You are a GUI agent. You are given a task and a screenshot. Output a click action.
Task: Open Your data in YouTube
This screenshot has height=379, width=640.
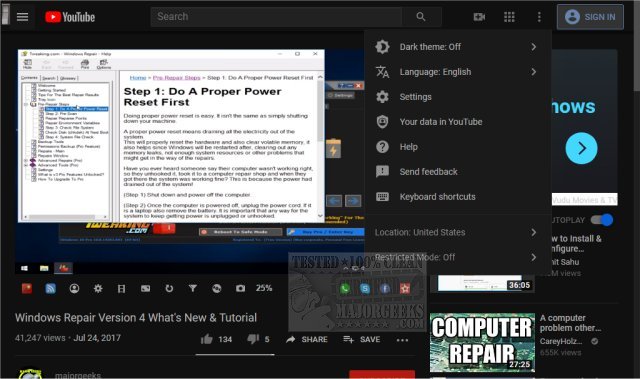456,122
